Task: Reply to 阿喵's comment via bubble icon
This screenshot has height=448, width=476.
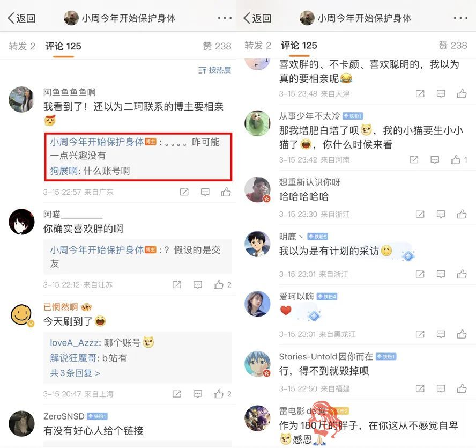Action: (198, 284)
